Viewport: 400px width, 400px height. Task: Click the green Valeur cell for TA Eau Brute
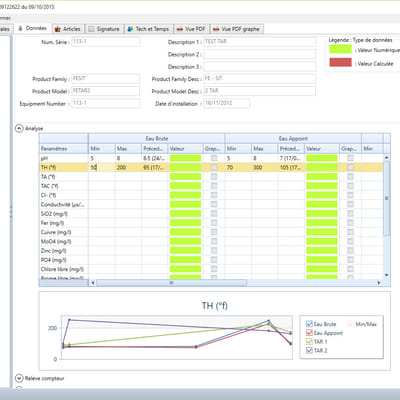click(186, 177)
